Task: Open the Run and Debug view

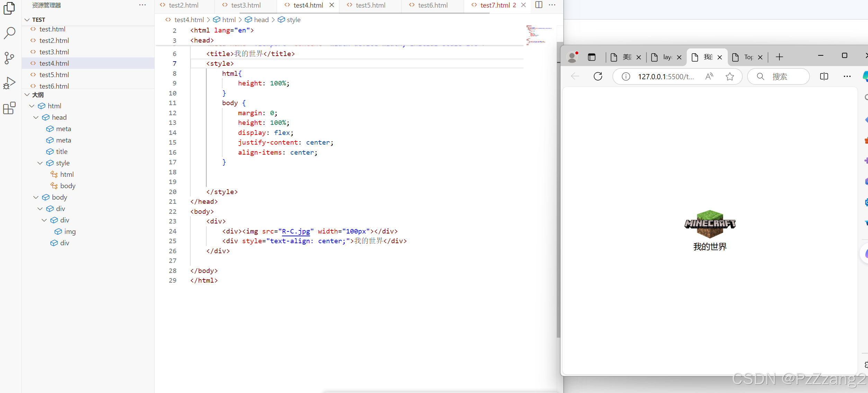Action: 9,83
